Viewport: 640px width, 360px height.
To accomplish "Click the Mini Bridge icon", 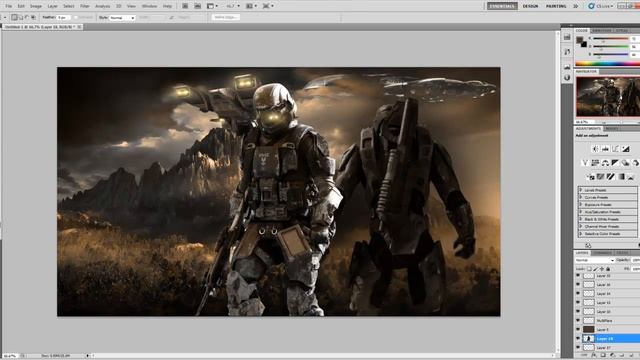I will [x=198, y=6].
